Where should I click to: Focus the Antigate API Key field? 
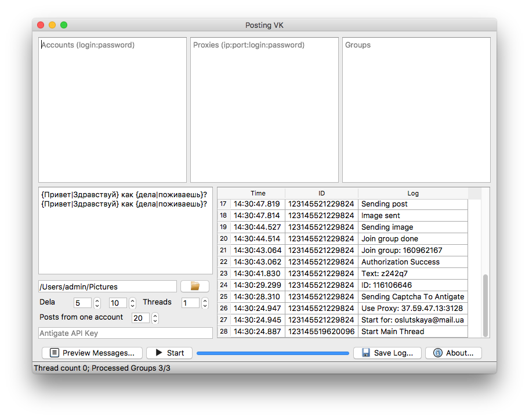[125, 333]
